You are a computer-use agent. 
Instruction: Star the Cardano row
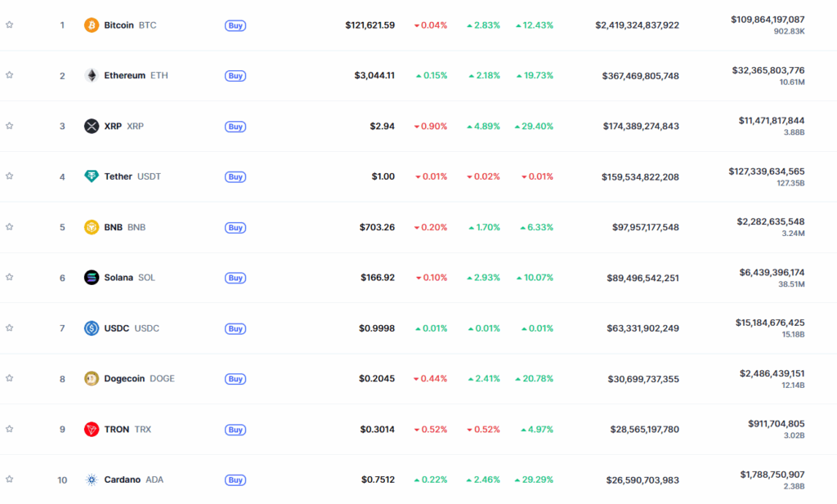(9, 479)
